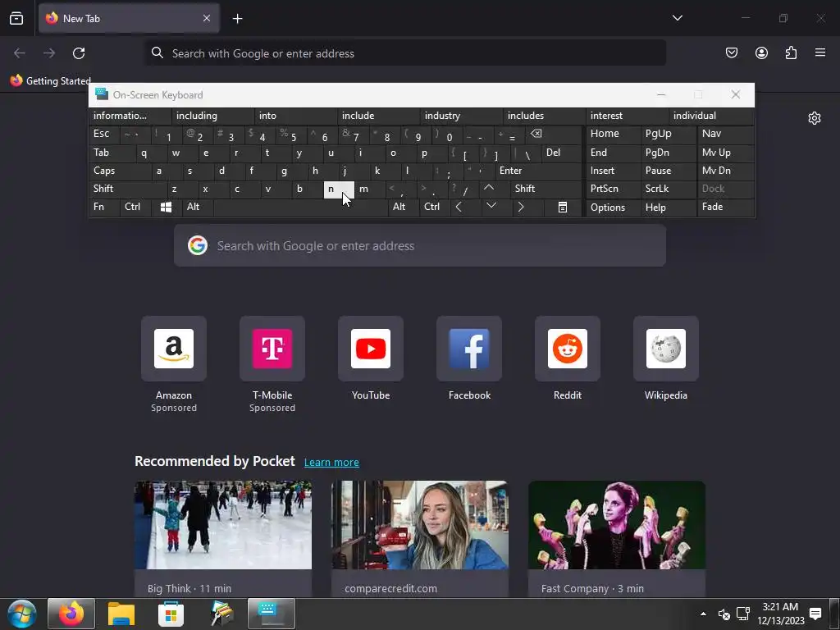Toggle Fade on On-Screen Keyboard

click(725, 207)
